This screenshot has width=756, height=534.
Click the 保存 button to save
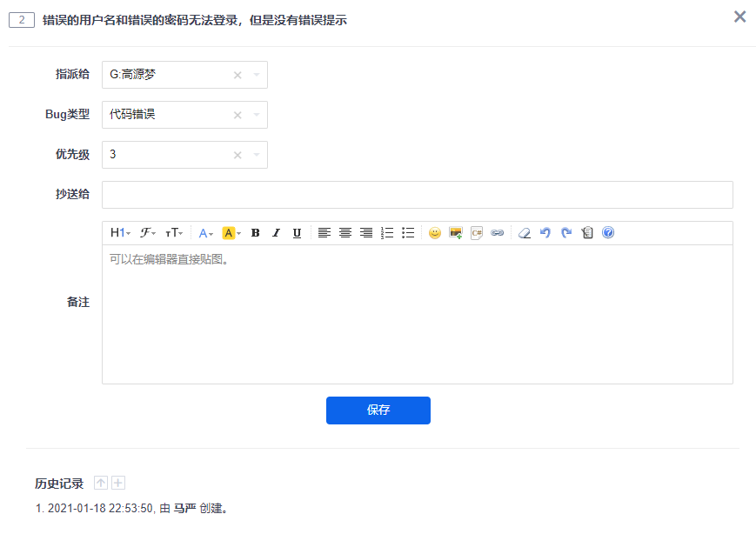point(378,411)
